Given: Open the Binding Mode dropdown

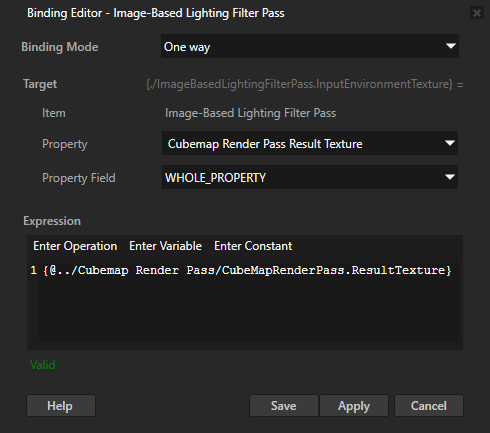Looking at the screenshot, I should [x=310, y=47].
